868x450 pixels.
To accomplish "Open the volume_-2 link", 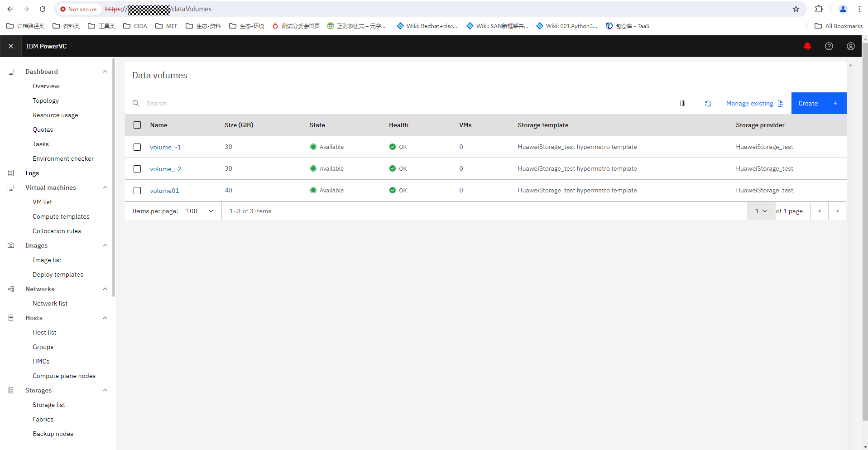I will tap(165, 169).
